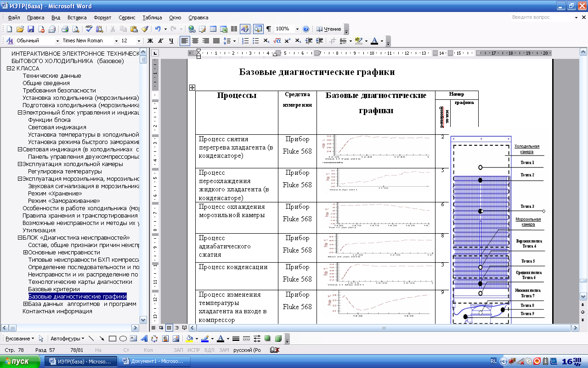Screen dimensions: 588x368
Task: Open the Таблица menu
Action: pyautogui.click(x=152, y=17)
